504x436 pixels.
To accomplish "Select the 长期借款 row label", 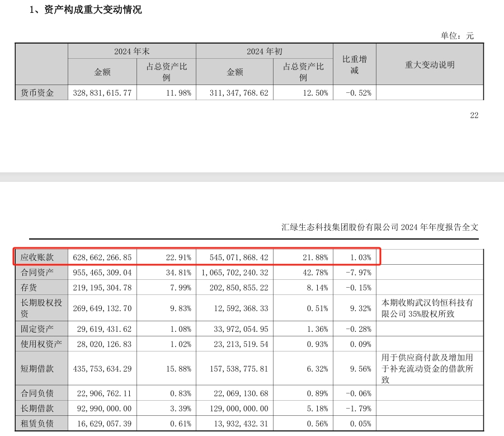I will pos(37,409).
